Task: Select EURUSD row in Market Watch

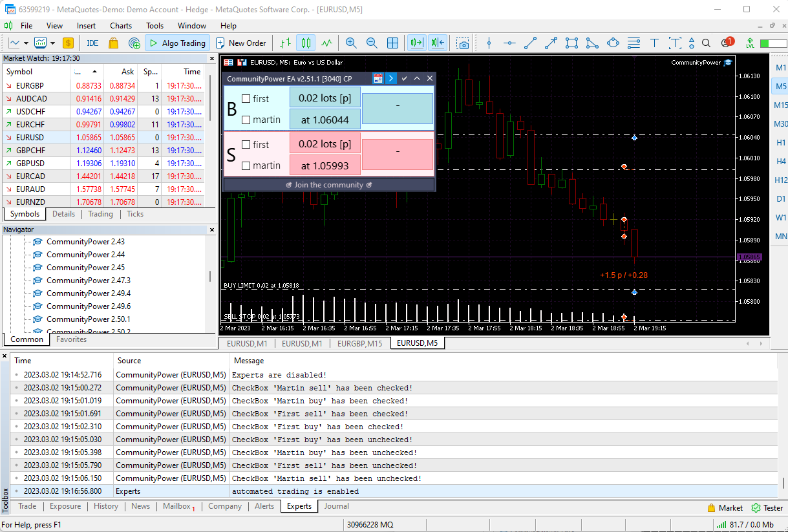Action: tap(103, 138)
